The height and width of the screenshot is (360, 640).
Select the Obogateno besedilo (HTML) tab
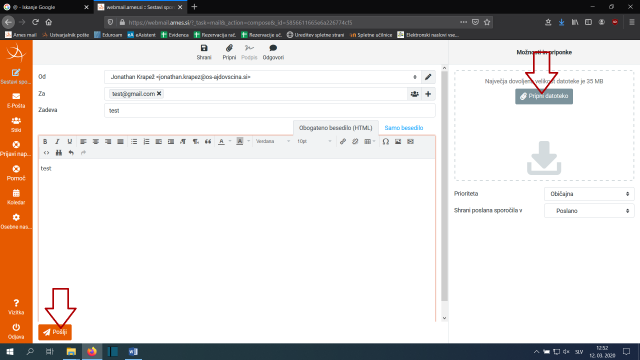(x=336, y=128)
